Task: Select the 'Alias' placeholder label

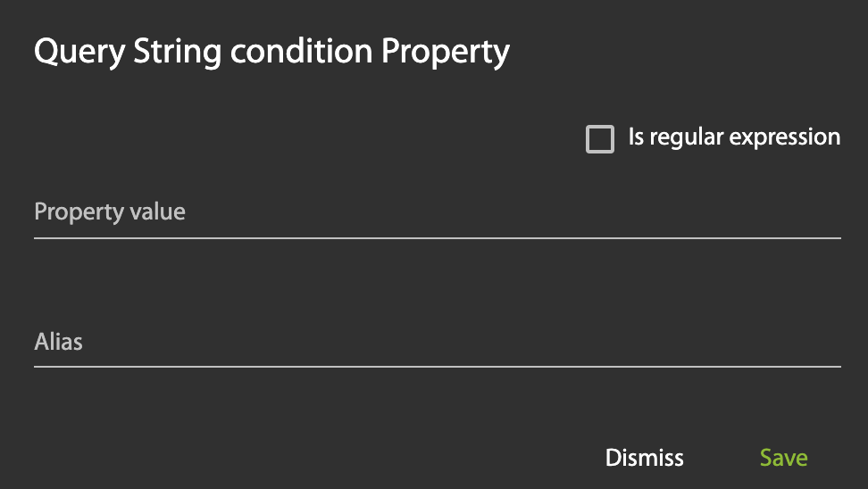Action: click(x=59, y=342)
